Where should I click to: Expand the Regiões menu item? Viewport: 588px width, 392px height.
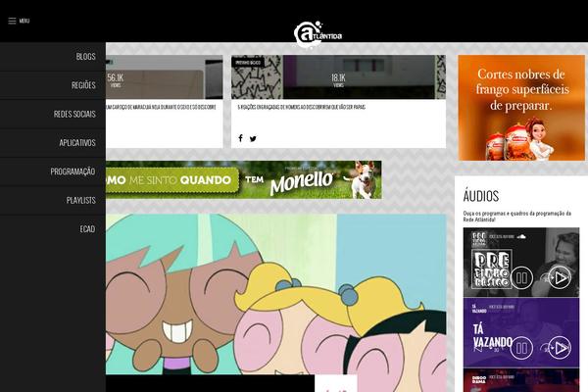point(83,85)
